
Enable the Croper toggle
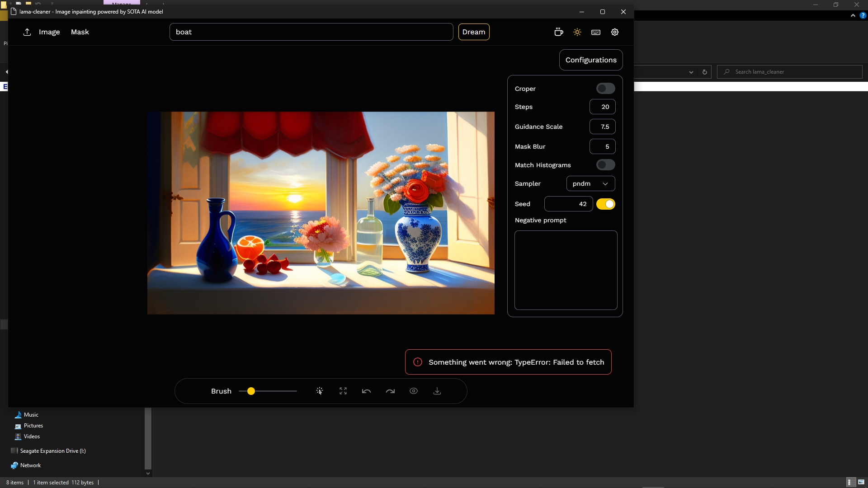605,89
